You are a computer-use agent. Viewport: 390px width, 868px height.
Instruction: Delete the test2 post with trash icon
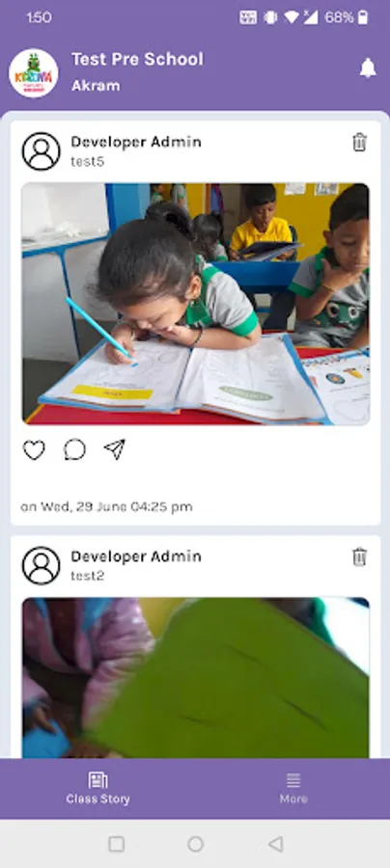(x=359, y=556)
